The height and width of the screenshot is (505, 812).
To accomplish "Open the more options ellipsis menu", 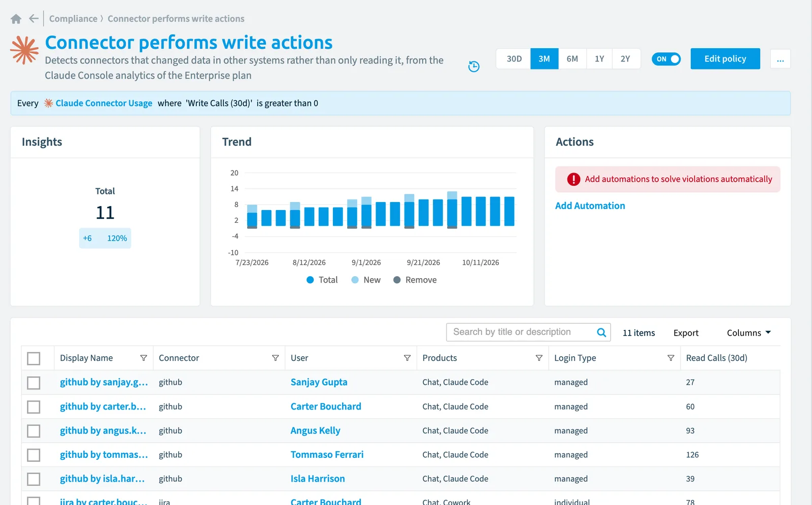I will click(x=780, y=59).
